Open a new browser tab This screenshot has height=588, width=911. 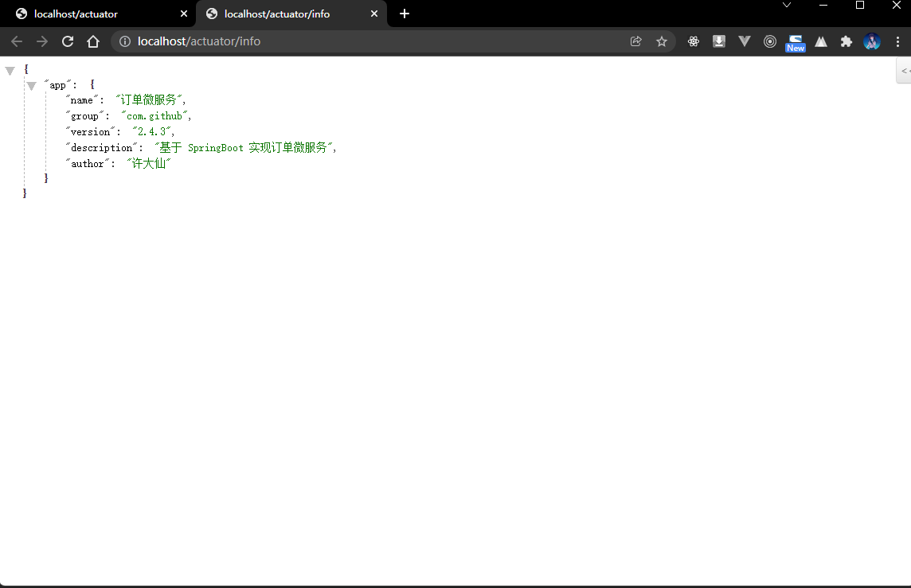405,14
